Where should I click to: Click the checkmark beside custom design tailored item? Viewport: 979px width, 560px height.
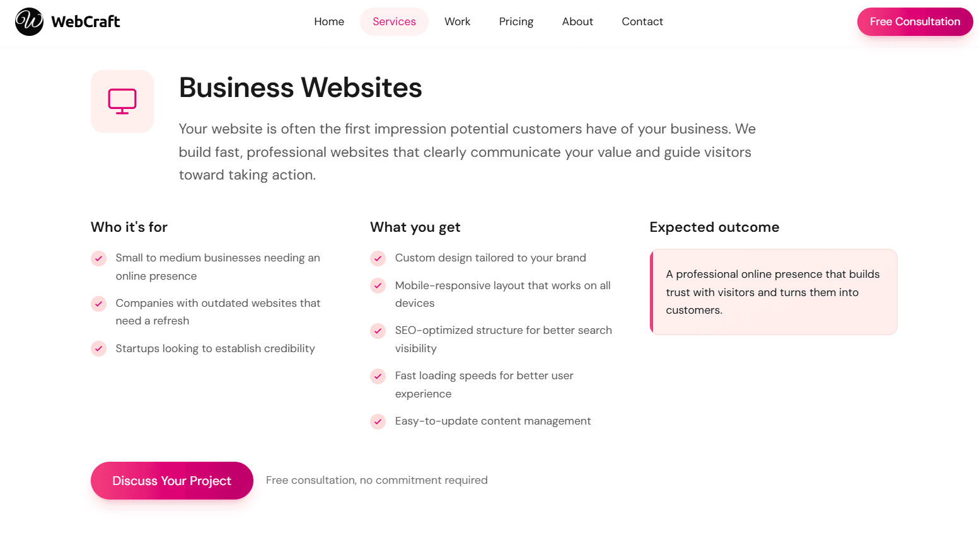(x=378, y=258)
